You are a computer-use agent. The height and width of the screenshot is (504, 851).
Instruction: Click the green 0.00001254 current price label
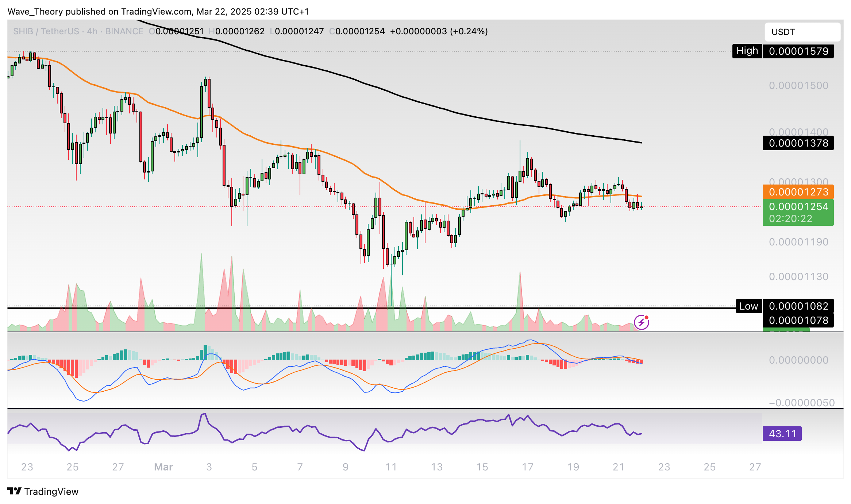tap(798, 206)
